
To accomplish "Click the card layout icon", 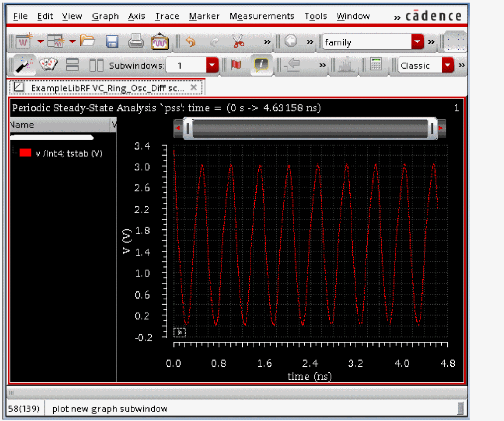I will coord(48,65).
